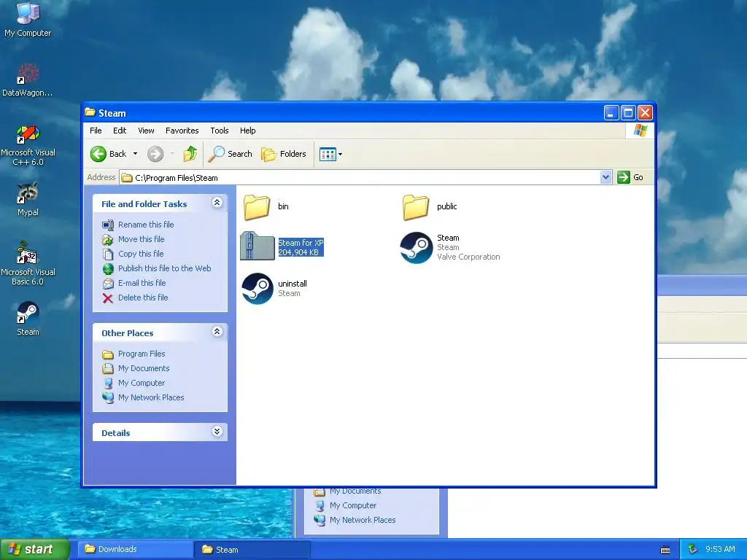Expand the Details panel
Image resolution: width=747 pixels, height=560 pixels.
pos(217,432)
